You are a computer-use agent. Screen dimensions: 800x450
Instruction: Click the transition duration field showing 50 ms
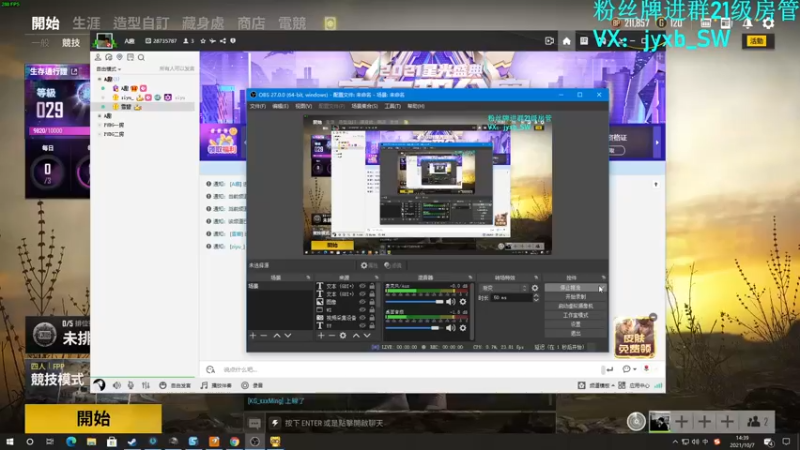(x=512, y=297)
